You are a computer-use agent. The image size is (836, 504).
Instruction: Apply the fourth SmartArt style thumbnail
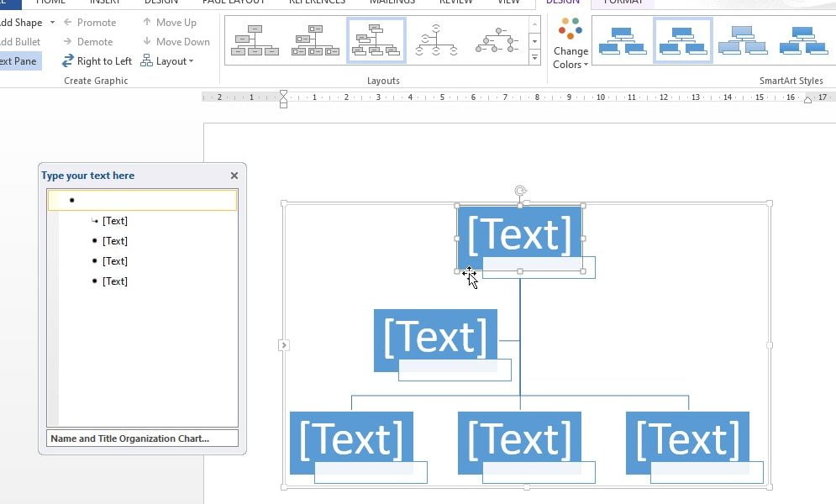click(802, 40)
